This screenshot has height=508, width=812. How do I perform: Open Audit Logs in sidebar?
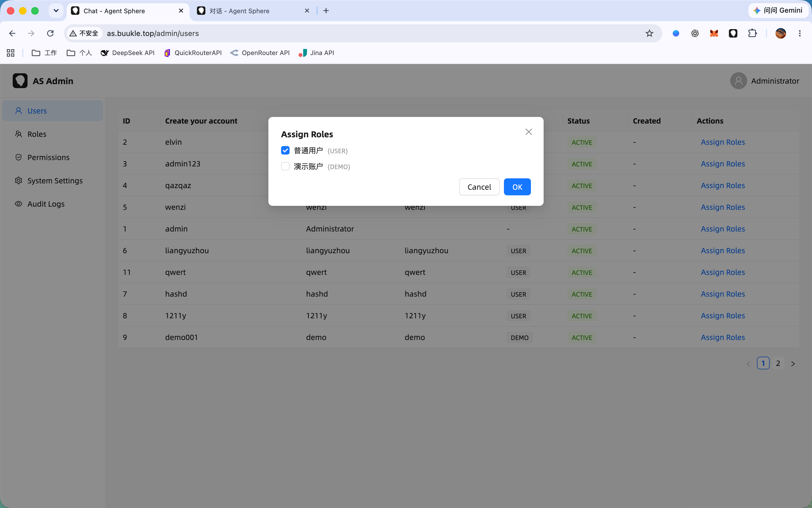tap(53, 204)
